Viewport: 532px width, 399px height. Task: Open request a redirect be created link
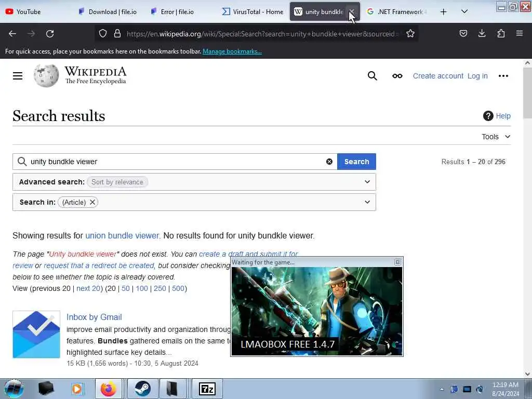click(x=99, y=265)
